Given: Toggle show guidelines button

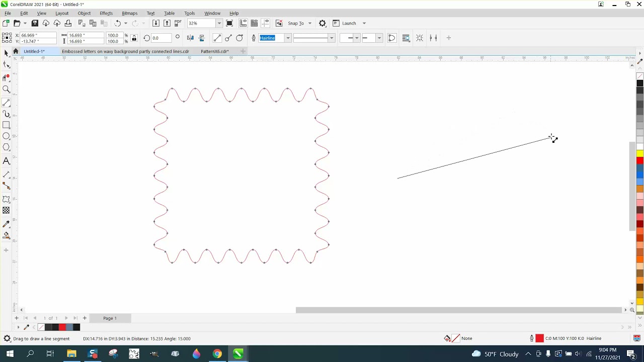Looking at the screenshot, I should (266, 23).
